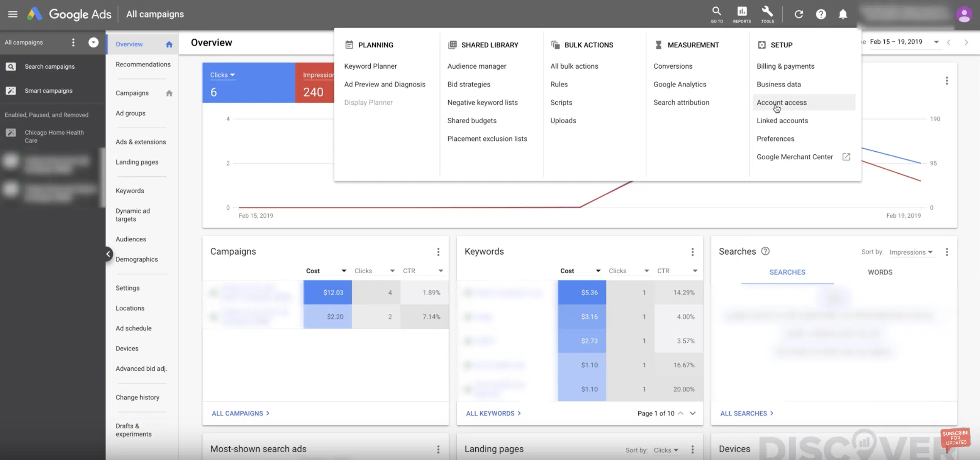
Task: Go to previous keywords page chevron
Action: pyautogui.click(x=680, y=413)
